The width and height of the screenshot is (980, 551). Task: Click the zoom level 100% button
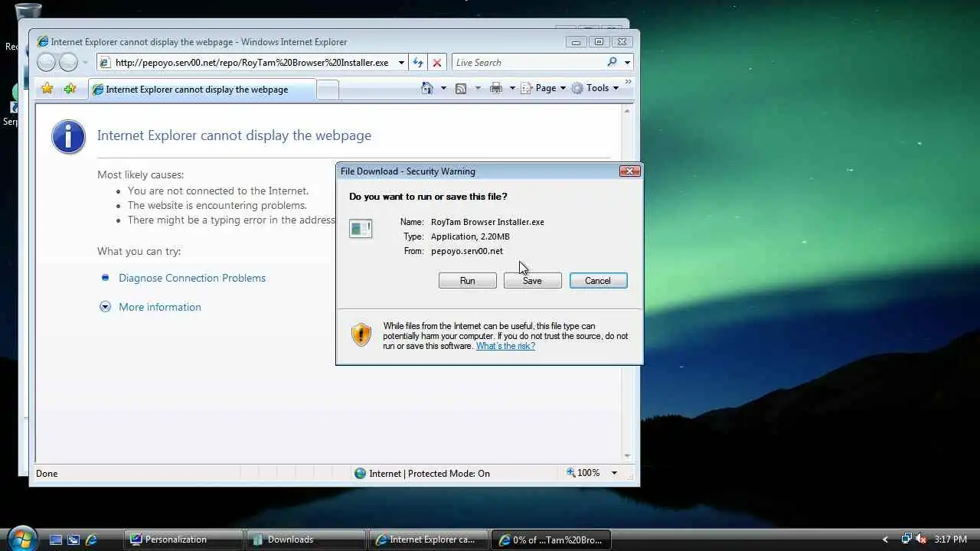click(583, 473)
